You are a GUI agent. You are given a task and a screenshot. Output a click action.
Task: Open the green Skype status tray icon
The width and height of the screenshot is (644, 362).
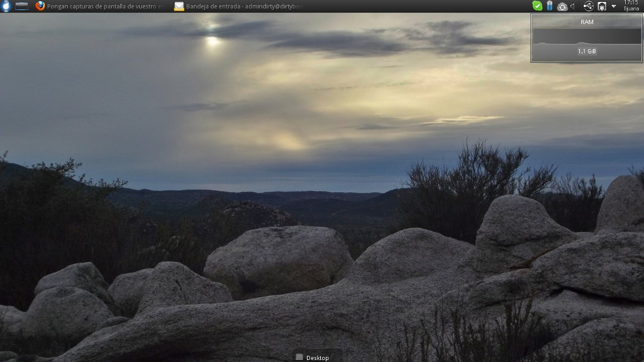(x=537, y=6)
